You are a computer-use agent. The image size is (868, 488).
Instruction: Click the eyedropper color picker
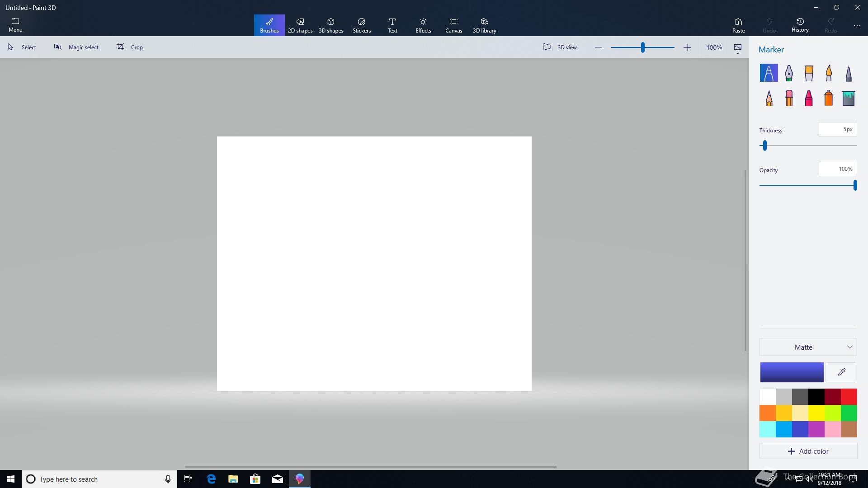(841, 372)
